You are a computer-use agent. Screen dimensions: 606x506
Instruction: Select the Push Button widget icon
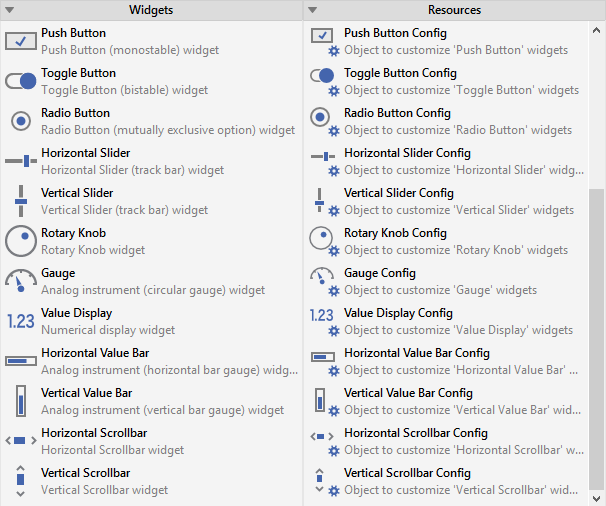point(21,41)
